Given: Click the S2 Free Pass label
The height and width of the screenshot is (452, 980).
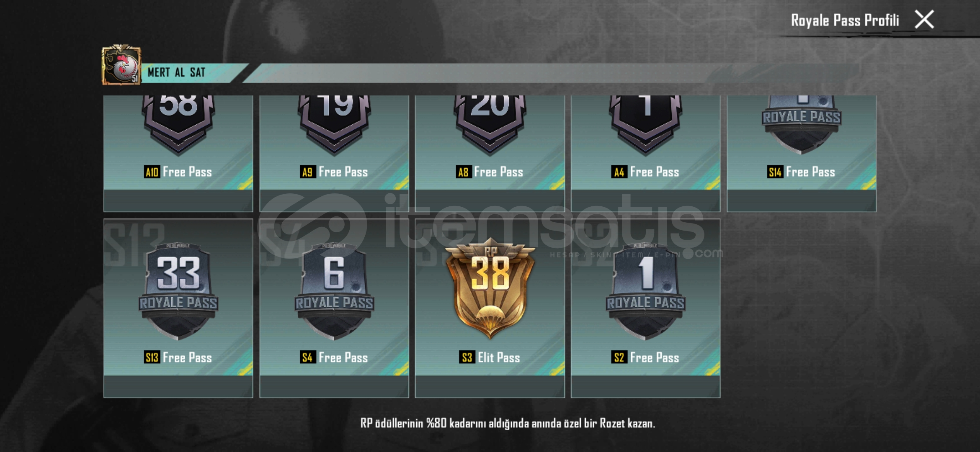Looking at the screenshot, I should [645, 357].
